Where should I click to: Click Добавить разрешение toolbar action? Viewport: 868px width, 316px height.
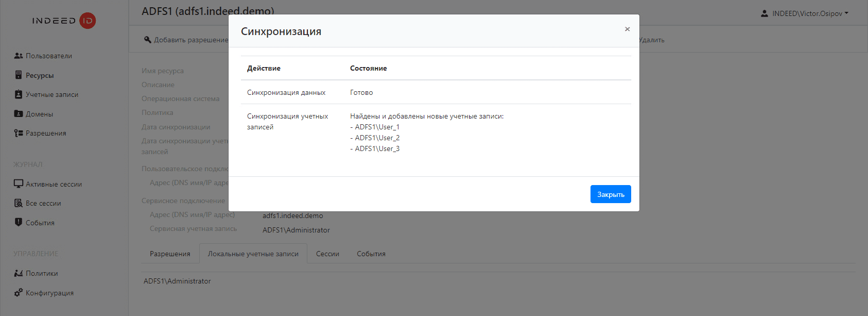click(186, 40)
